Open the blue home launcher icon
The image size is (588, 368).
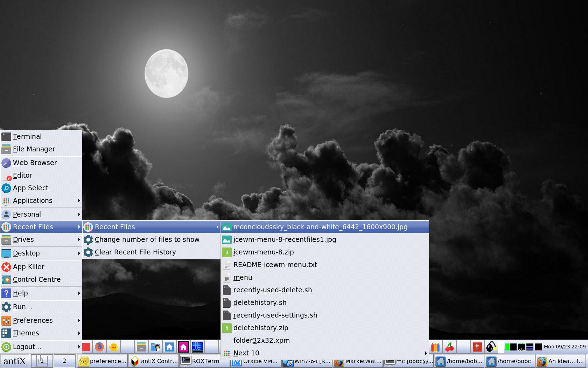point(169,347)
